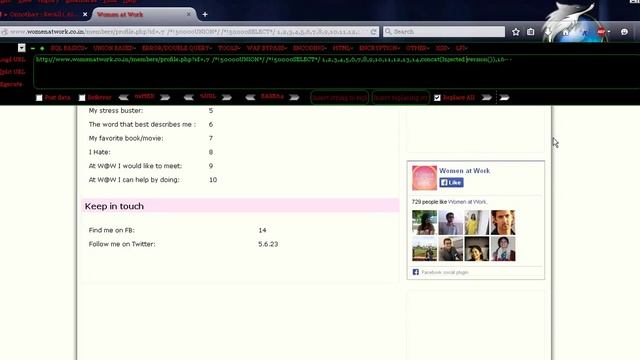
Task: Click the yellow dress fan photo
Action: 477,222
